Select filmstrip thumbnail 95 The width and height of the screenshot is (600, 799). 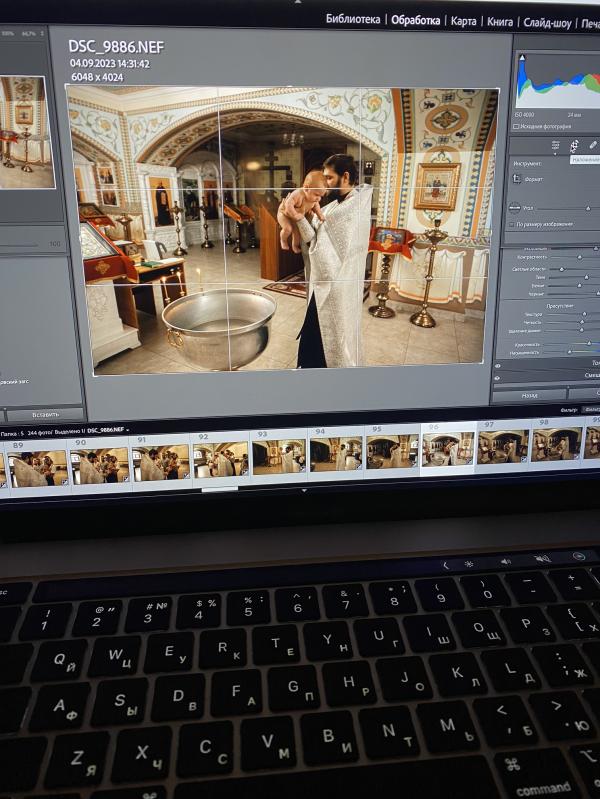(393, 451)
